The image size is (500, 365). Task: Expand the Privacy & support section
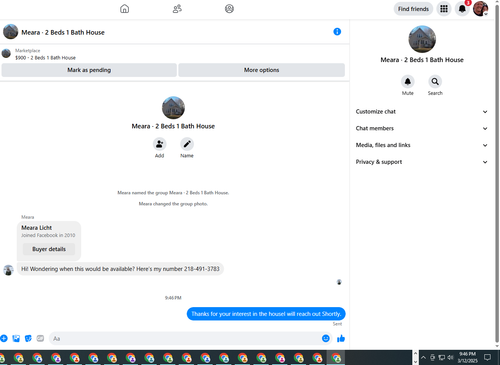(422, 162)
